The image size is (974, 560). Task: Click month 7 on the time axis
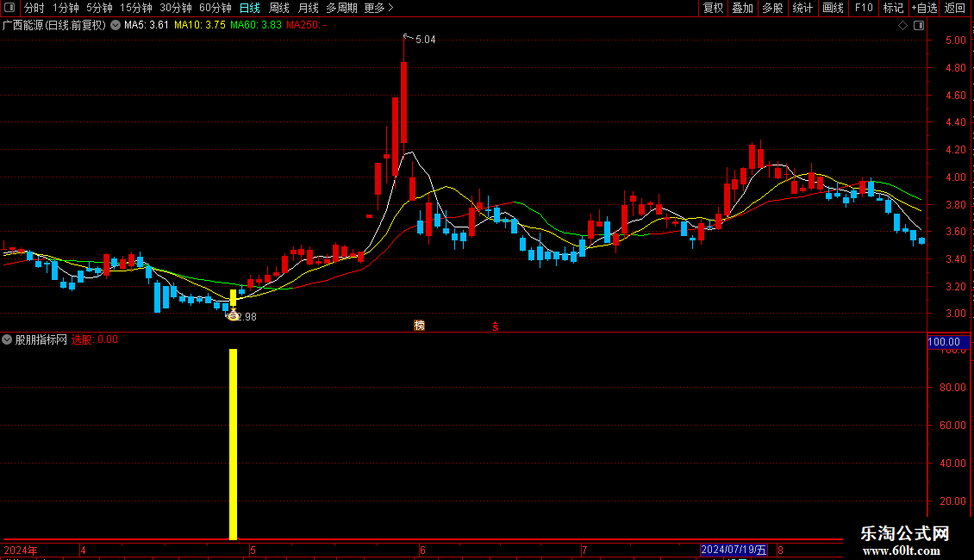click(584, 550)
